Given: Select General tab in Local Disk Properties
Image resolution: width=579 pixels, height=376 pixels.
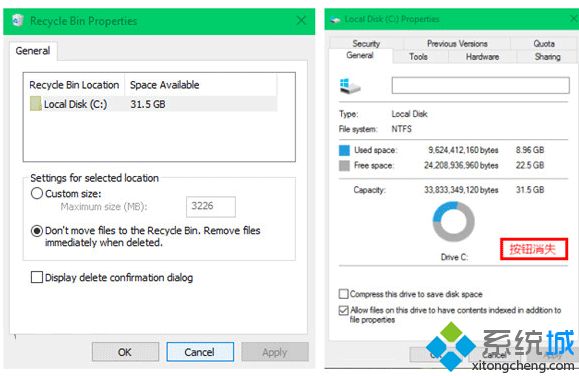Looking at the screenshot, I should click(x=360, y=55).
